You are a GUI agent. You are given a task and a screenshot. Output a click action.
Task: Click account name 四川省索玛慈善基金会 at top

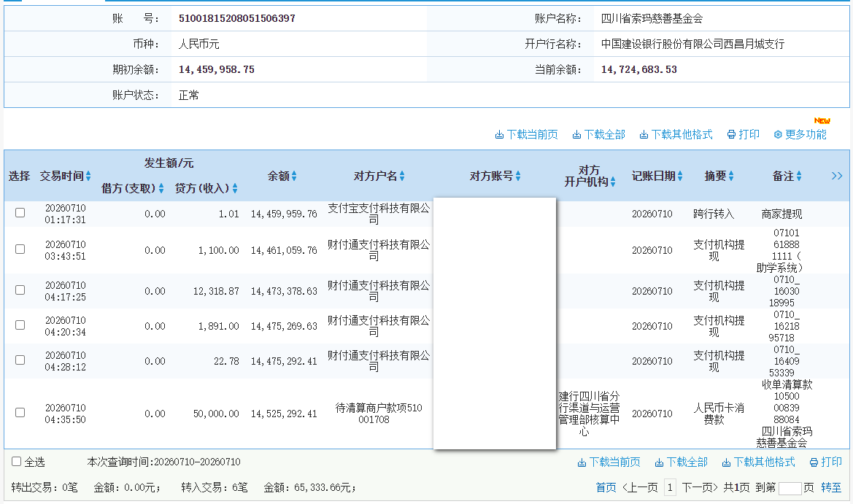[652, 18]
